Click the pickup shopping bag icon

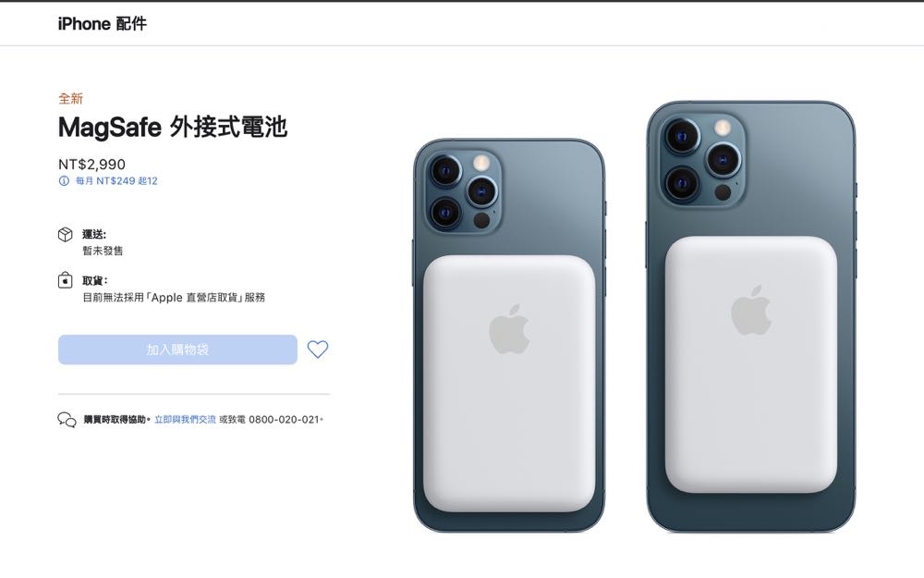[x=66, y=280]
